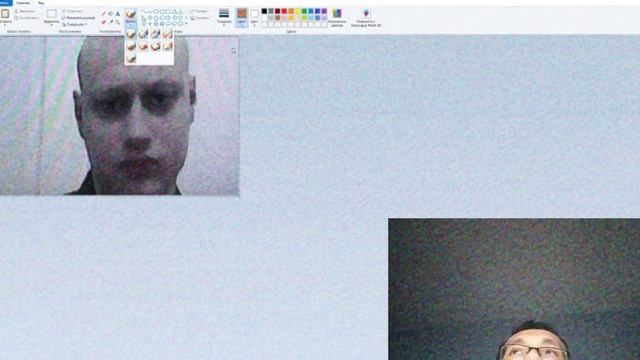Choose the Airbrush in brush list
This screenshot has width=640, height=360.
(x=167, y=34)
